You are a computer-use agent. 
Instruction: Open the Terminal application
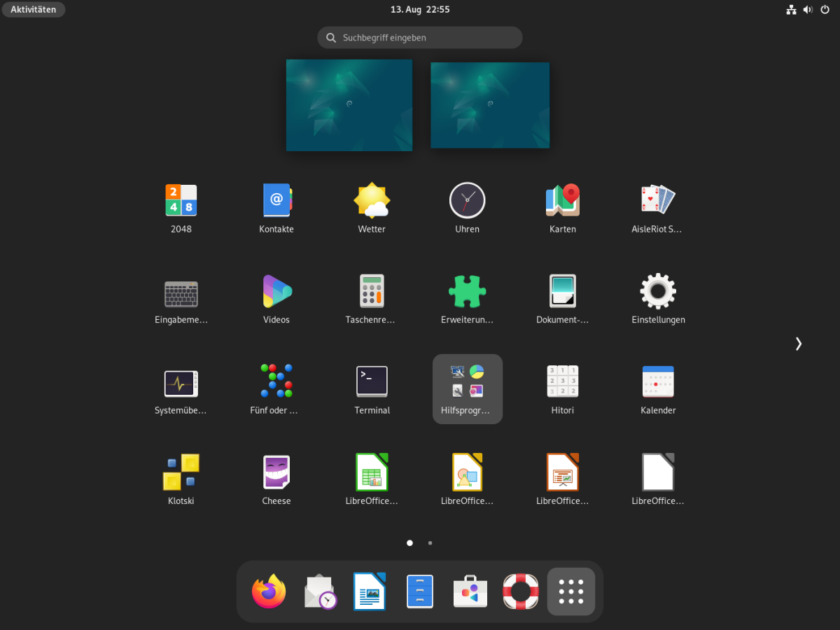[372, 381]
